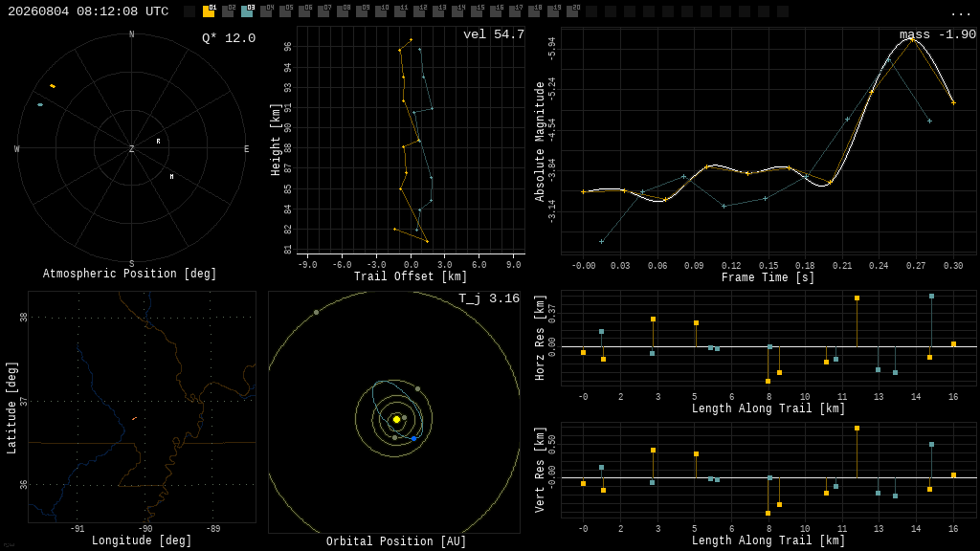The image size is (980, 551).
Task: Select the yellow station 01 indicator
Action: [209, 11]
